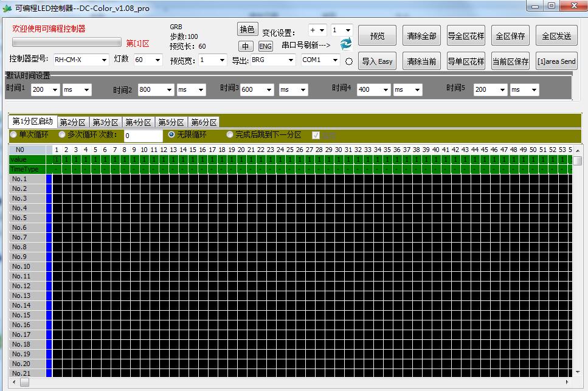Click inside the 次数 count input field

click(143, 134)
